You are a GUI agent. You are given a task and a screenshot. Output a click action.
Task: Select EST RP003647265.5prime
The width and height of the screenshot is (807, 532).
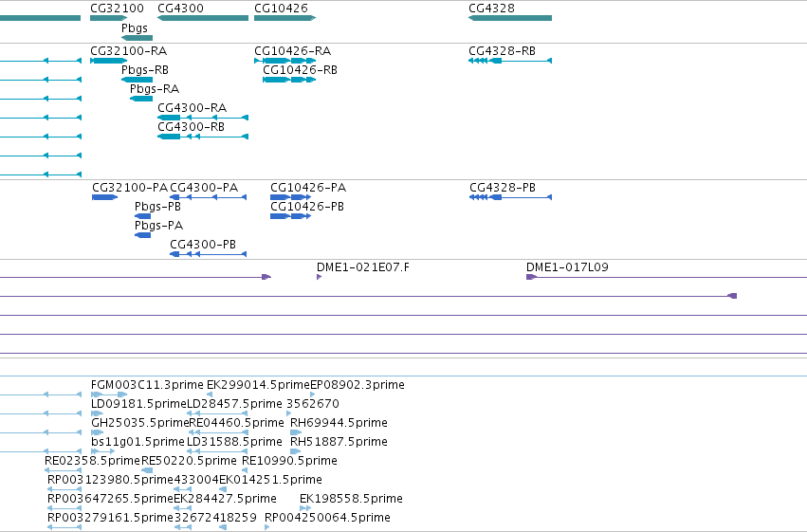[64, 508]
